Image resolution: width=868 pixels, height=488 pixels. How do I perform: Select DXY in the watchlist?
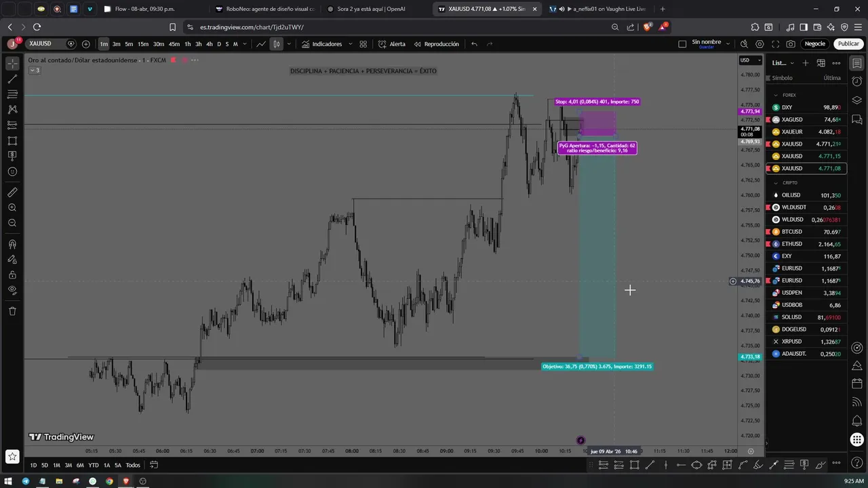pyautogui.click(x=807, y=107)
